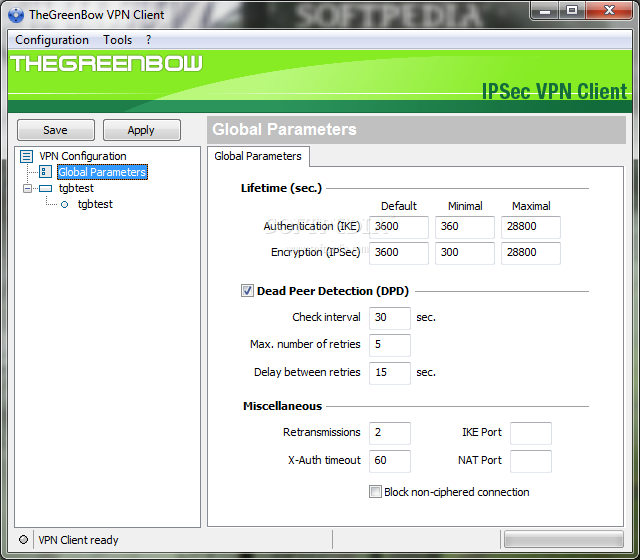Select the parent tgbtest tree item
Screen dimensions: 640x560
[x=76, y=188]
